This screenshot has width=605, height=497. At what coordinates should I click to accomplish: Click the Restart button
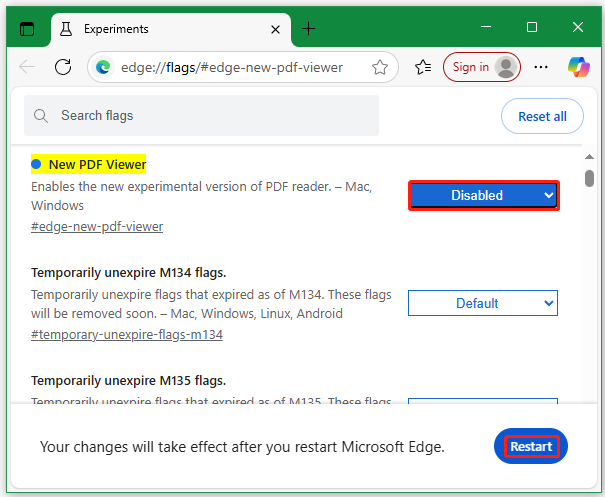[531, 446]
